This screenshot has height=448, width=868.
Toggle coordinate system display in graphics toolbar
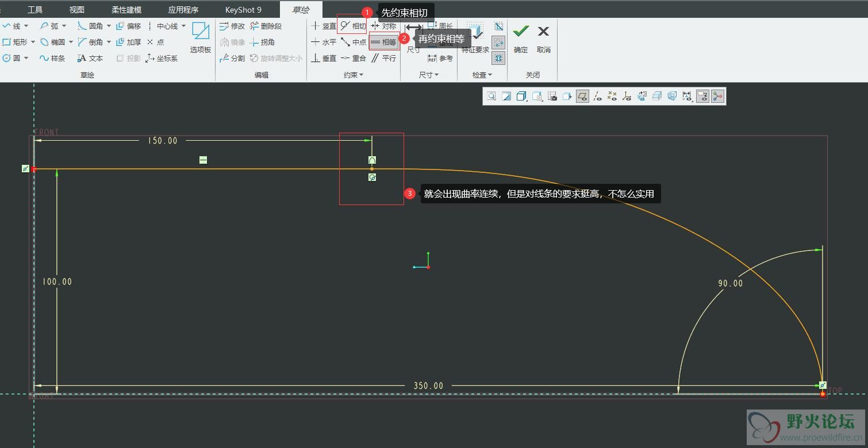[x=627, y=96]
